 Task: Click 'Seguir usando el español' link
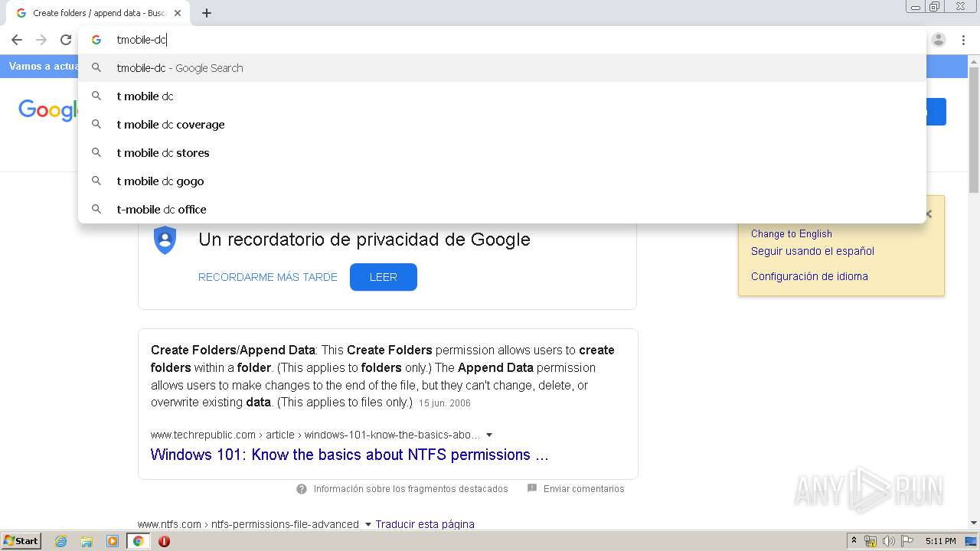click(812, 251)
